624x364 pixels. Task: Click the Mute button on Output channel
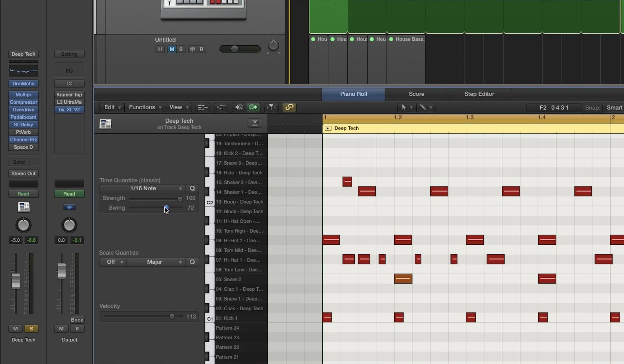click(61, 328)
